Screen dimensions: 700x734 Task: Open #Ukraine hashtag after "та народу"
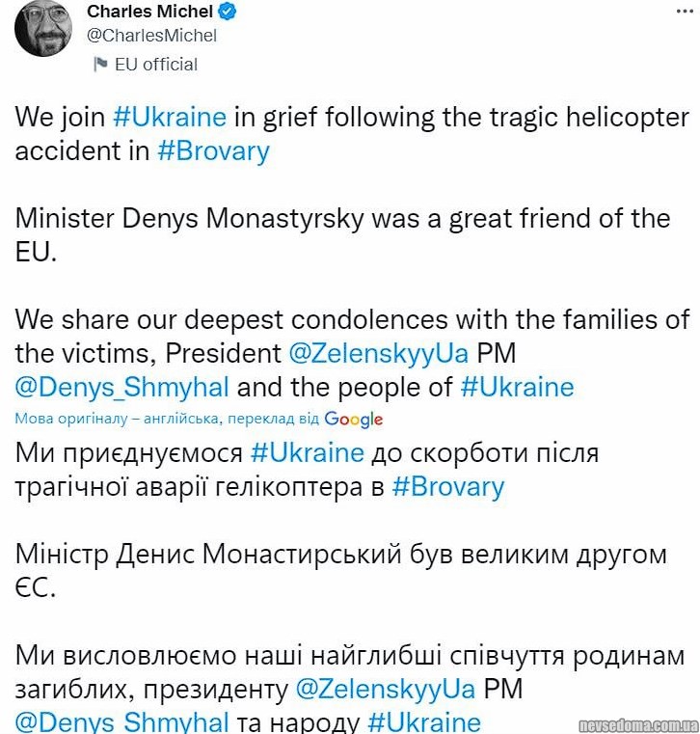pos(423,722)
